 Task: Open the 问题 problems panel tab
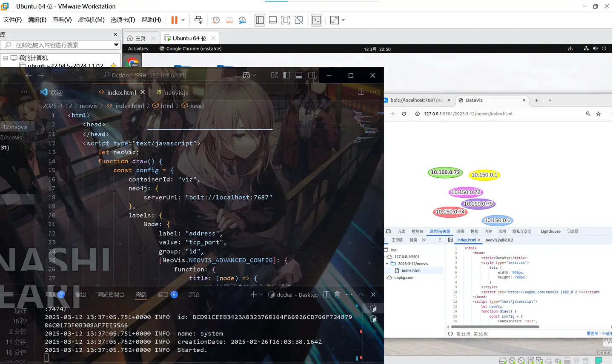pos(50,295)
